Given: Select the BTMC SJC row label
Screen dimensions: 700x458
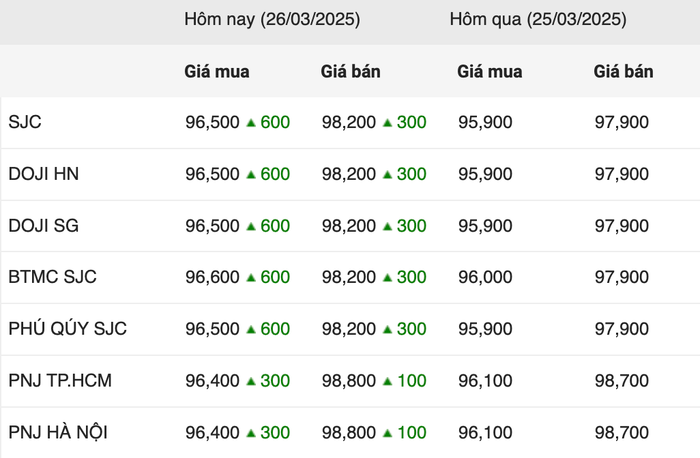Looking at the screenshot, I should [52, 277].
